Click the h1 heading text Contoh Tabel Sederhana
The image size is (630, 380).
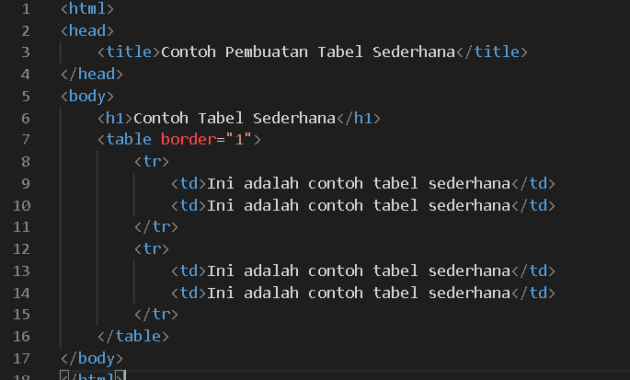point(234,118)
